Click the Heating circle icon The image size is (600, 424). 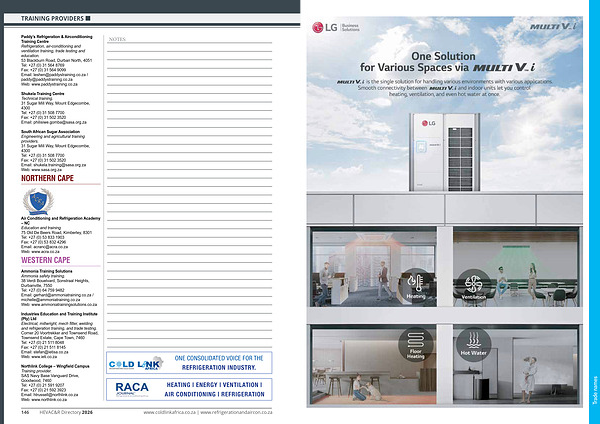pyautogui.click(x=417, y=282)
